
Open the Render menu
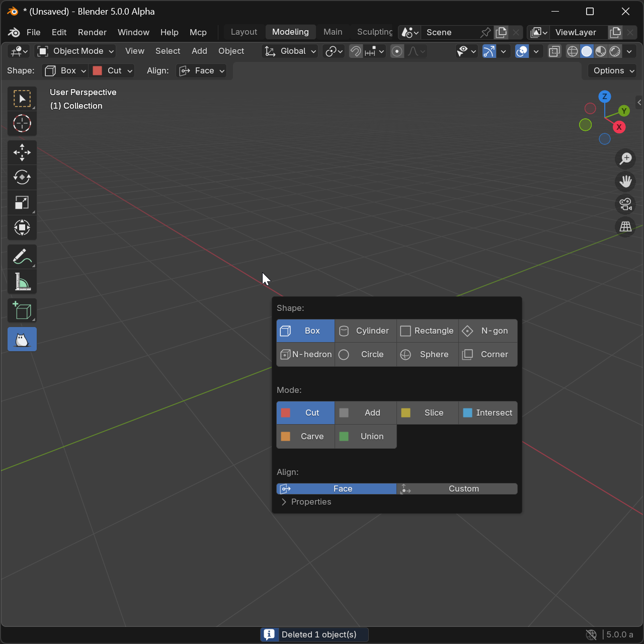pyautogui.click(x=92, y=32)
